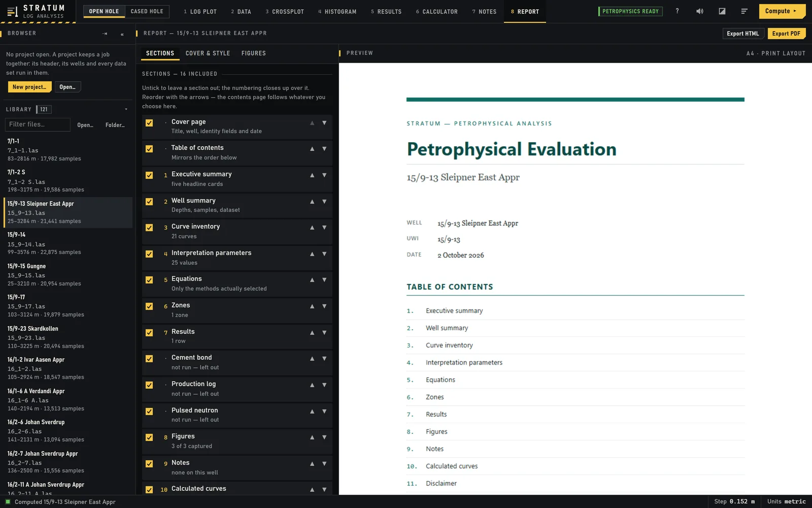Click into the Filter files field

38,124
